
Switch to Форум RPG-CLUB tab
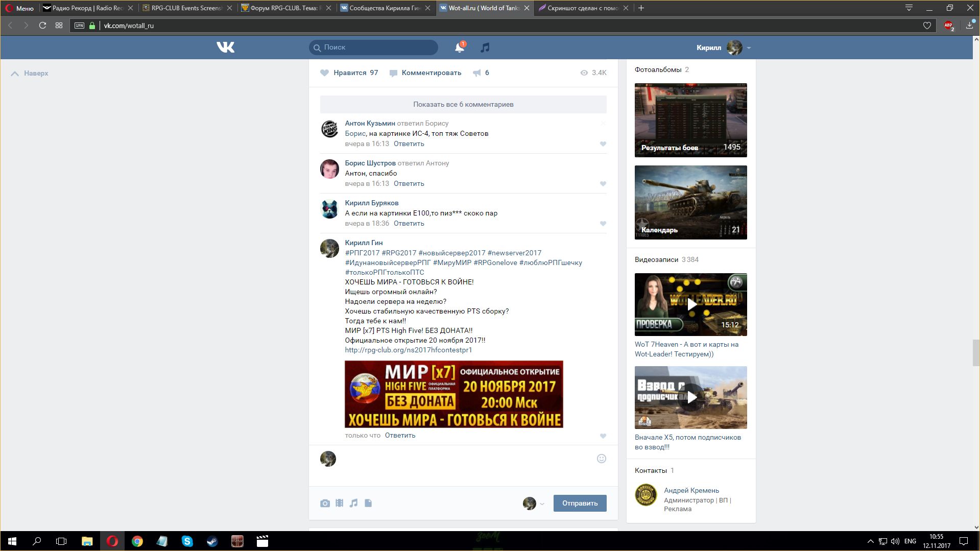pyautogui.click(x=286, y=8)
